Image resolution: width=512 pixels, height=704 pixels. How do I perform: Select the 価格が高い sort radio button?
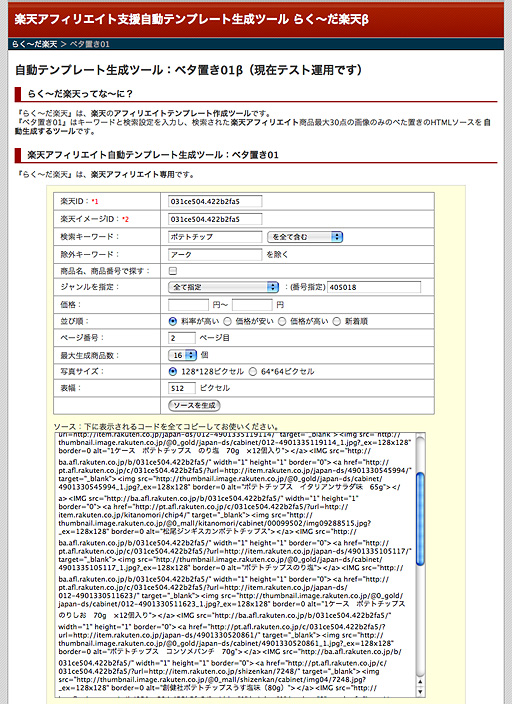pos(282,321)
